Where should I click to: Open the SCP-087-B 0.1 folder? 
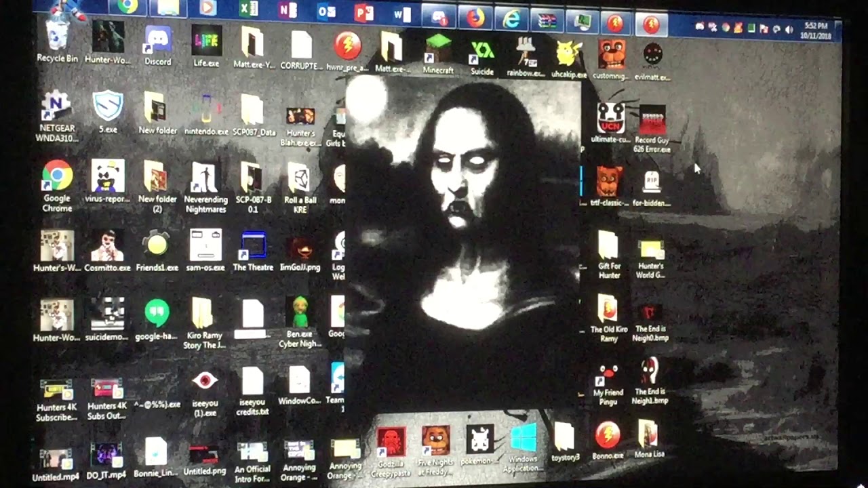pos(253,188)
